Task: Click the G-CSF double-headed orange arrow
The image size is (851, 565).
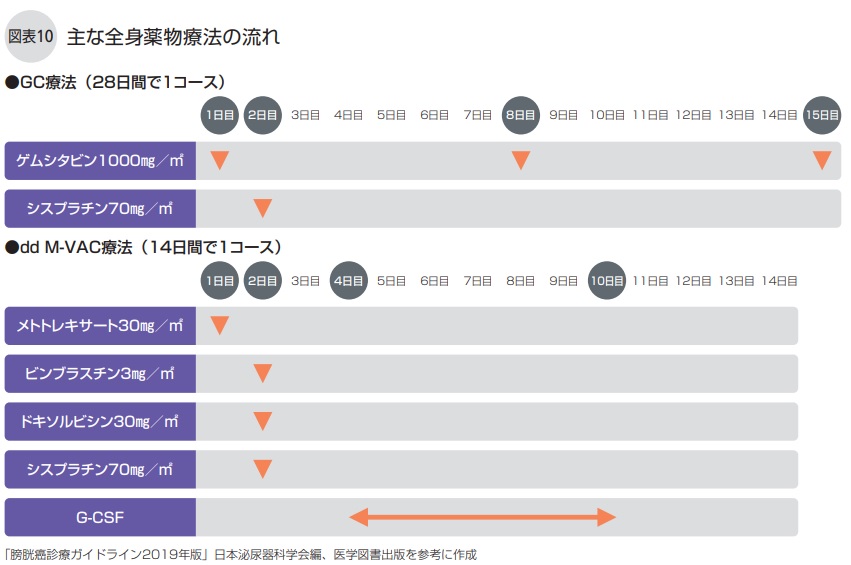Action: pyautogui.click(x=482, y=517)
